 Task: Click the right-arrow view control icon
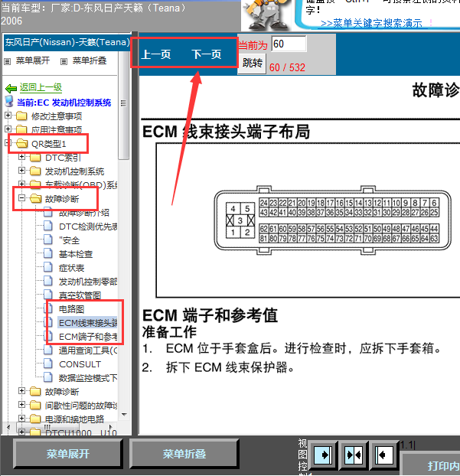click(323, 455)
